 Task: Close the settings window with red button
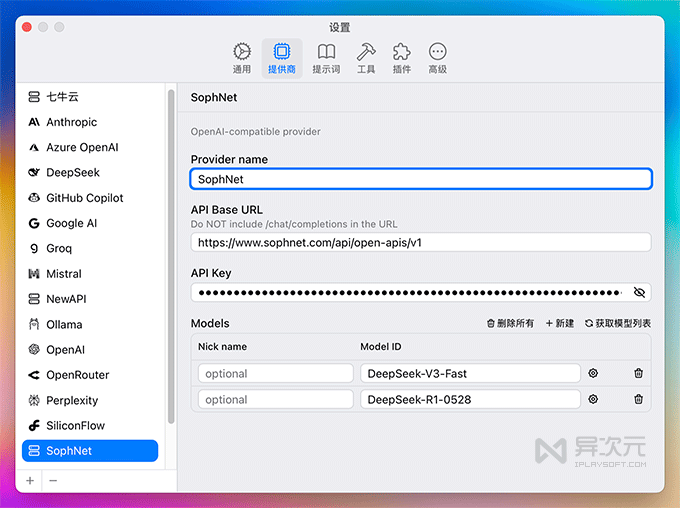click(x=27, y=27)
